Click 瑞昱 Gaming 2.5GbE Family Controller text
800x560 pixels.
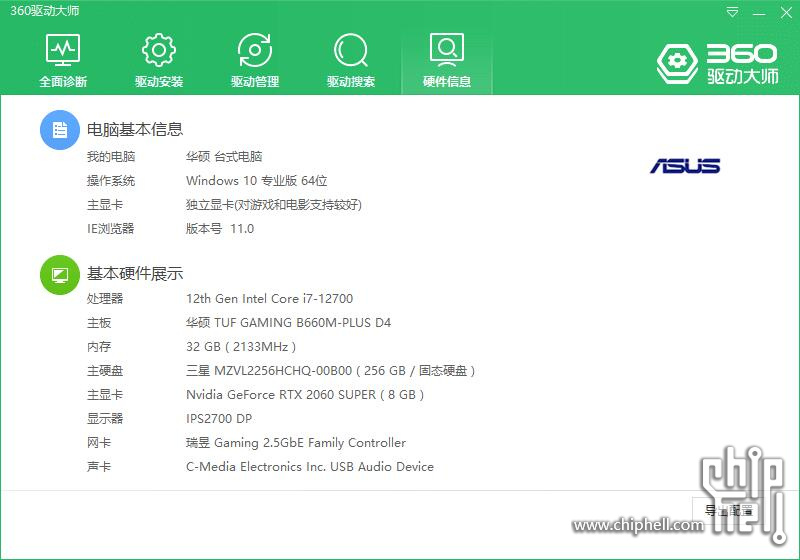pos(296,443)
